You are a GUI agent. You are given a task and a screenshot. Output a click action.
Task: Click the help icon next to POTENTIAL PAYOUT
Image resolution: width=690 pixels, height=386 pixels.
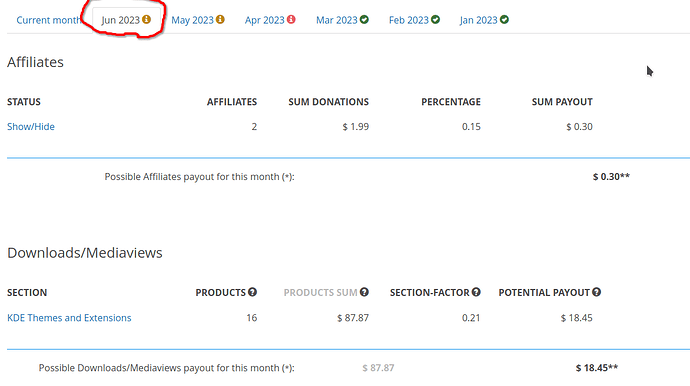pos(596,292)
